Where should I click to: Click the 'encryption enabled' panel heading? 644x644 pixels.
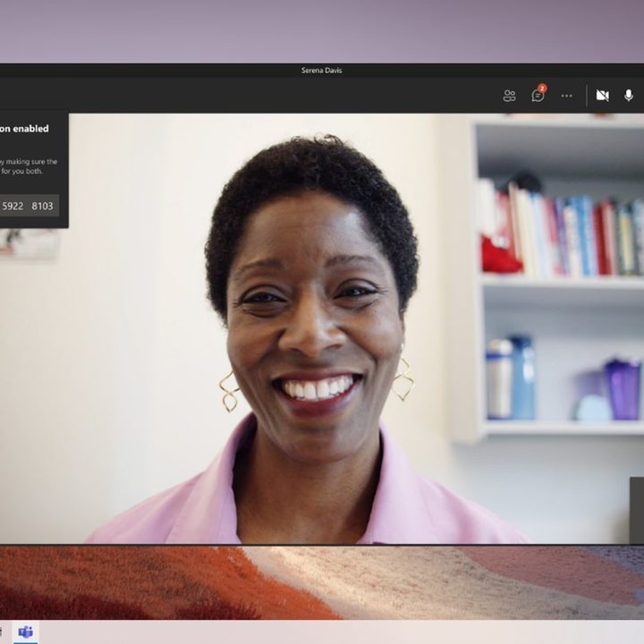coord(24,129)
